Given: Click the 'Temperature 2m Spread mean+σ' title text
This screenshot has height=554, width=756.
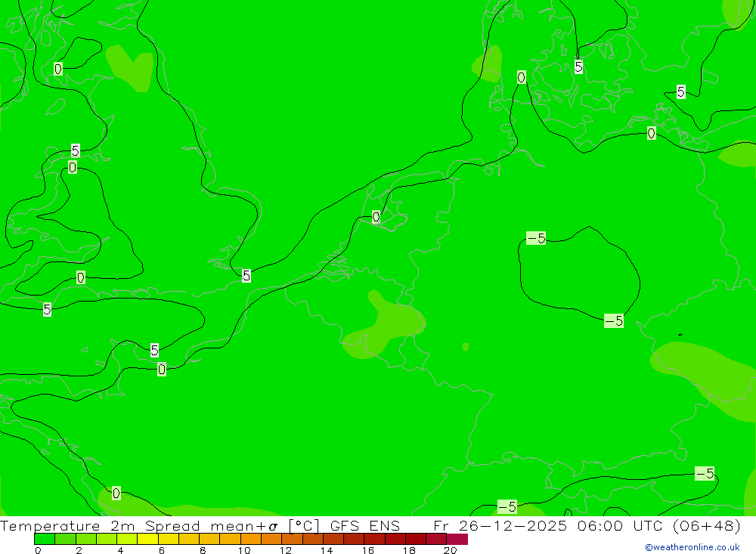Looking at the screenshot, I should pyautogui.click(x=139, y=525).
